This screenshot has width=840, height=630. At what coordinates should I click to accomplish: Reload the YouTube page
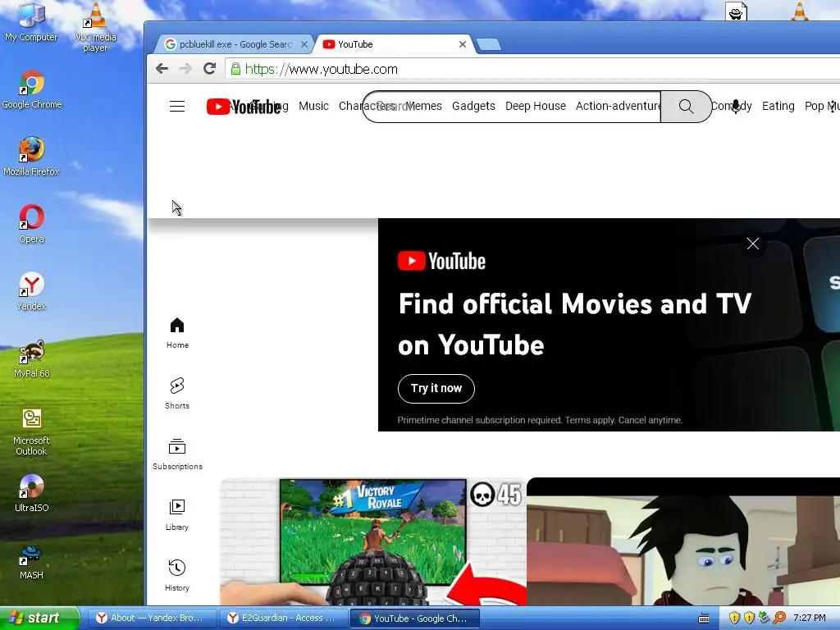(x=209, y=69)
